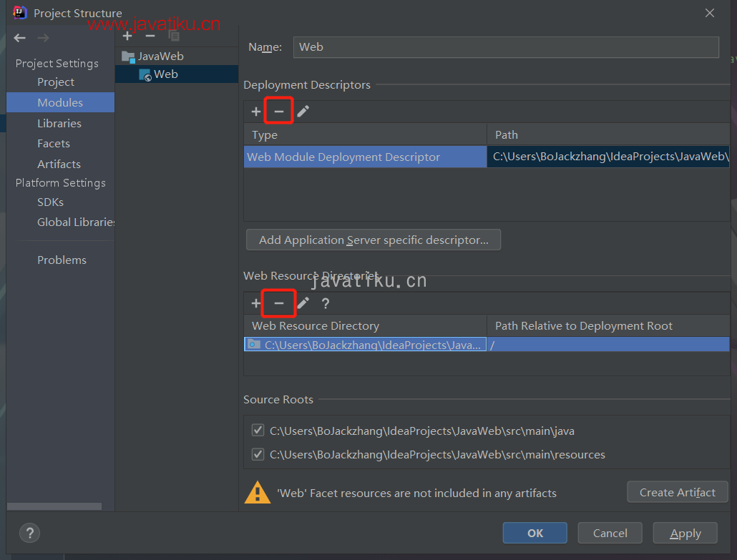This screenshot has width=737, height=560.
Task: Open web resource directories help question mark
Action: (x=326, y=303)
